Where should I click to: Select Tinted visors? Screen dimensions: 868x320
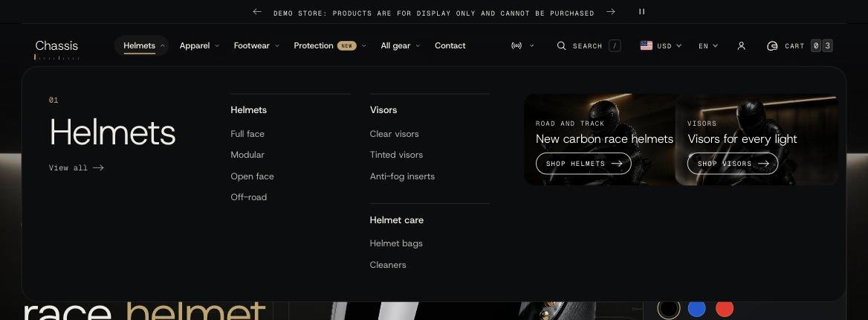click(396, 155)
